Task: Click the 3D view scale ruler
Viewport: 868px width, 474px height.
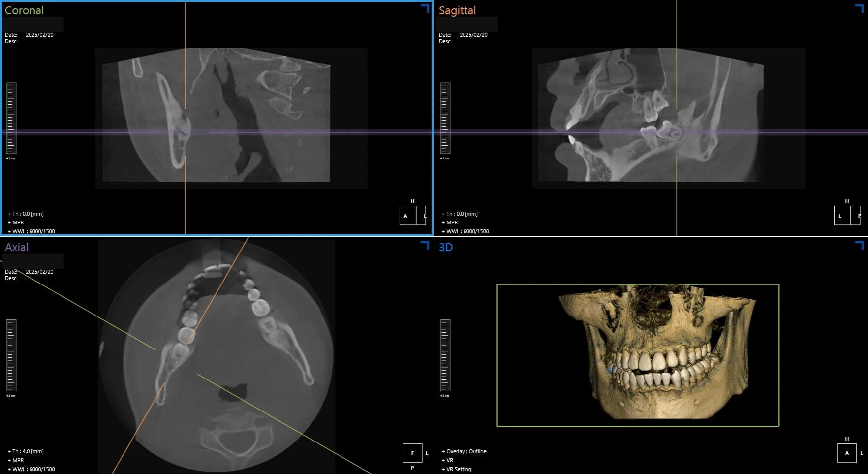Action: (445, 355)
